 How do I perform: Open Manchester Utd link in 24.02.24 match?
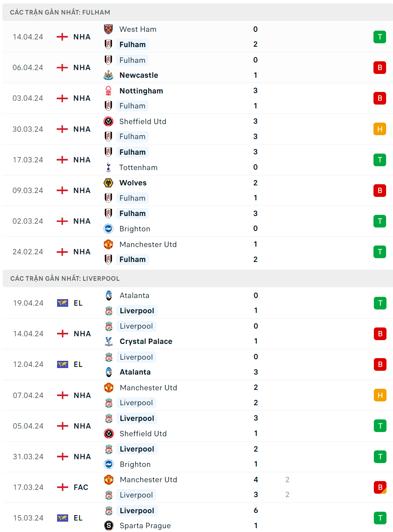coord(148,244)
